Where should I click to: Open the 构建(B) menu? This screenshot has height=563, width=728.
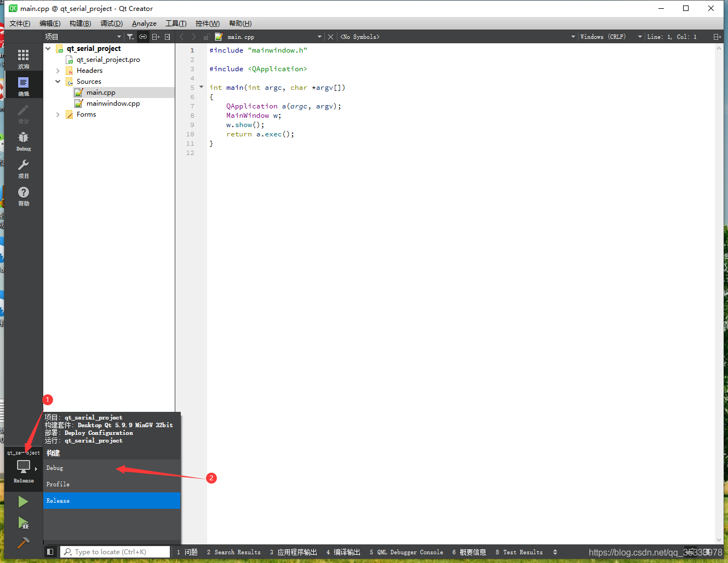(x=81, y=23)
